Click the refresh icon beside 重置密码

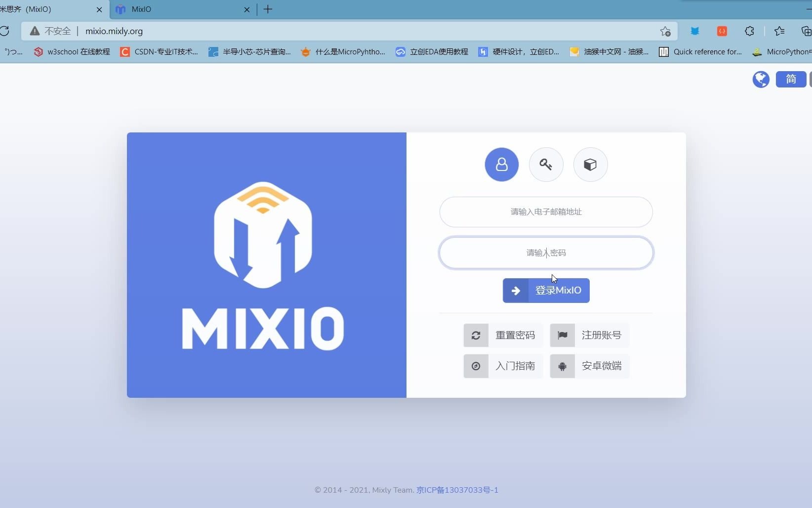(x=476, y=336)
